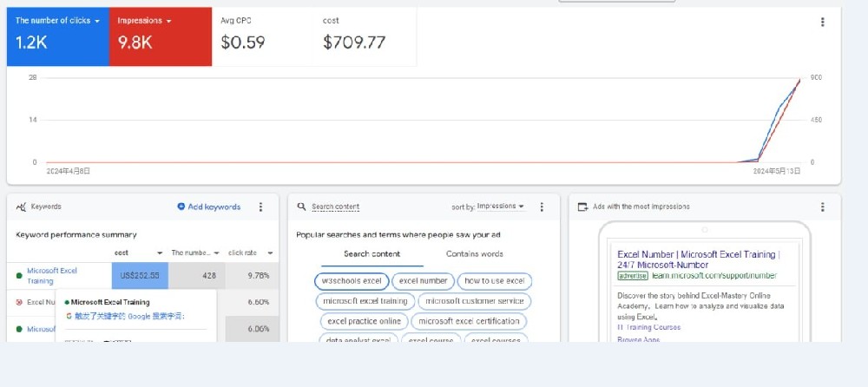Click the 9.78% click rate cell

coord(253,275)
